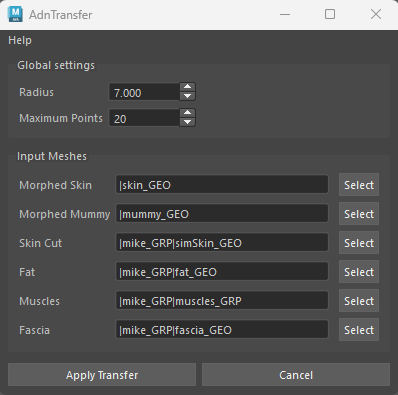Click the Morphed Skin label
The image size is (398, 395).
coord(55,185)
